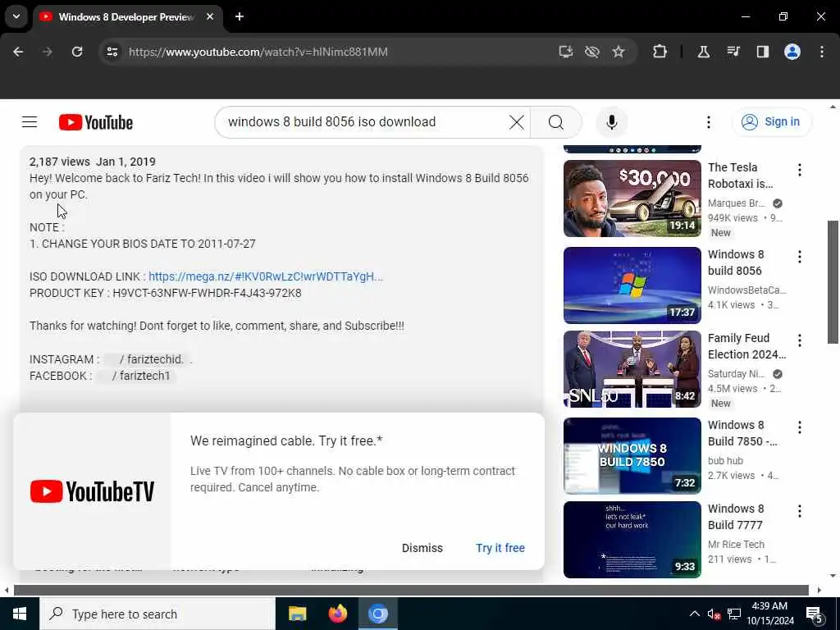
Task: Visit the WindowsBetaCa... channel name
Action: [x=746, y=290]
